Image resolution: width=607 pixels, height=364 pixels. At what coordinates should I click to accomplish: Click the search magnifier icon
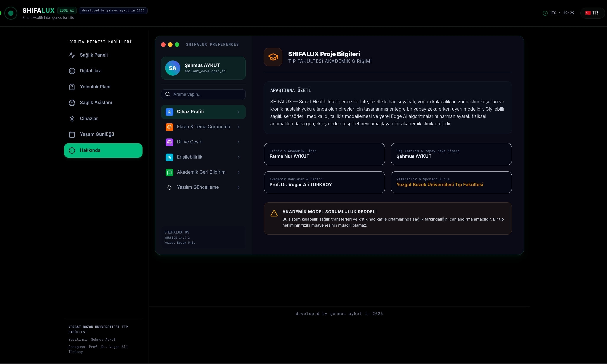click(x=168, y=94)
